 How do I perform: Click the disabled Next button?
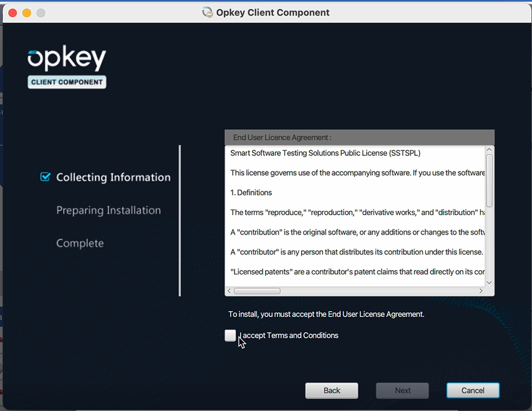[402, 390]
